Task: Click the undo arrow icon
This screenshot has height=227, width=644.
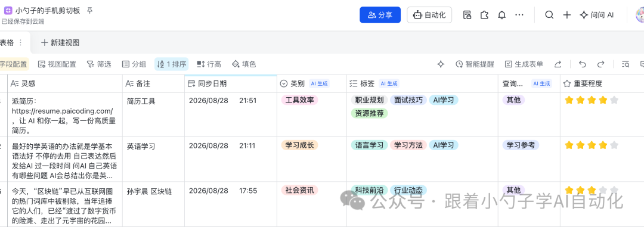Action: point(582,64)
